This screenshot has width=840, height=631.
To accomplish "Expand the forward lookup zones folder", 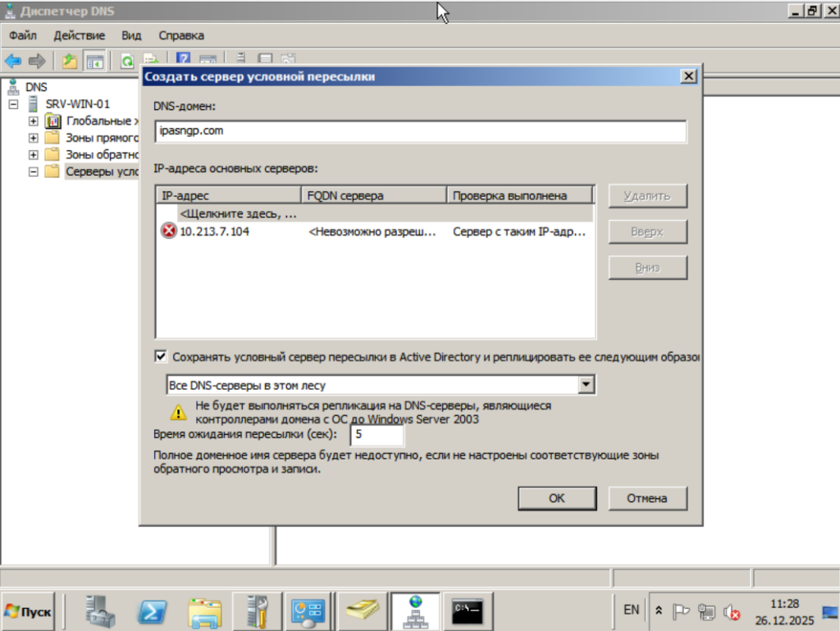I will click(x=34, y=138).
